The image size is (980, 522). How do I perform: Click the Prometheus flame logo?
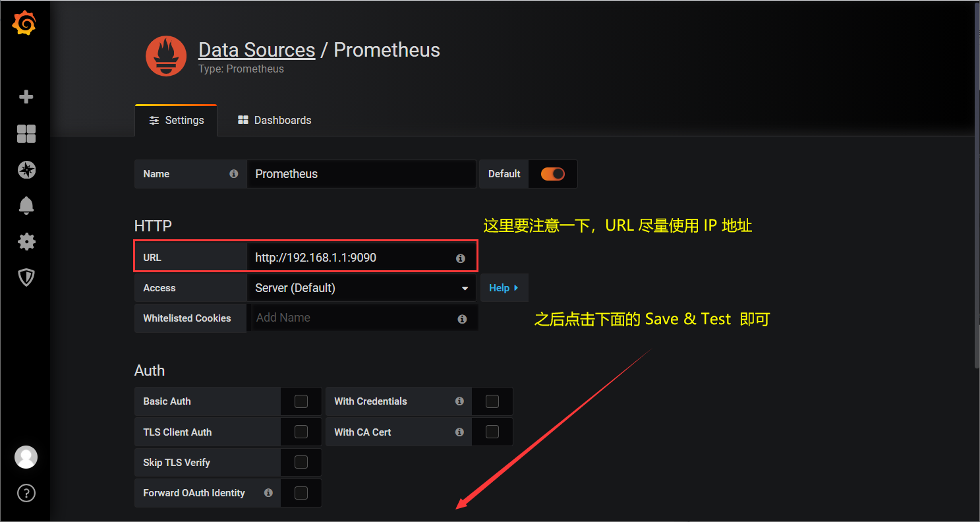click(166, 57)
